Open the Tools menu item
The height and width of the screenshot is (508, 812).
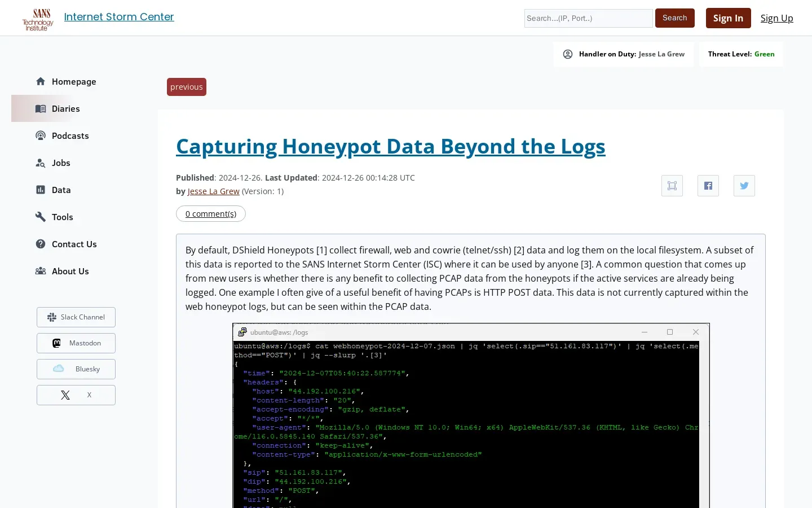[x=63, y=217]
